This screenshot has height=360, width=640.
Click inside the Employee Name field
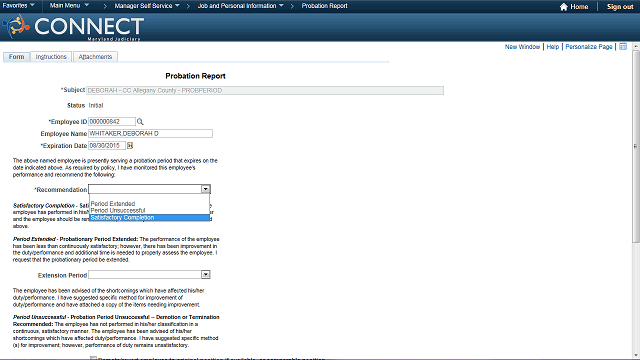point(150,133)
